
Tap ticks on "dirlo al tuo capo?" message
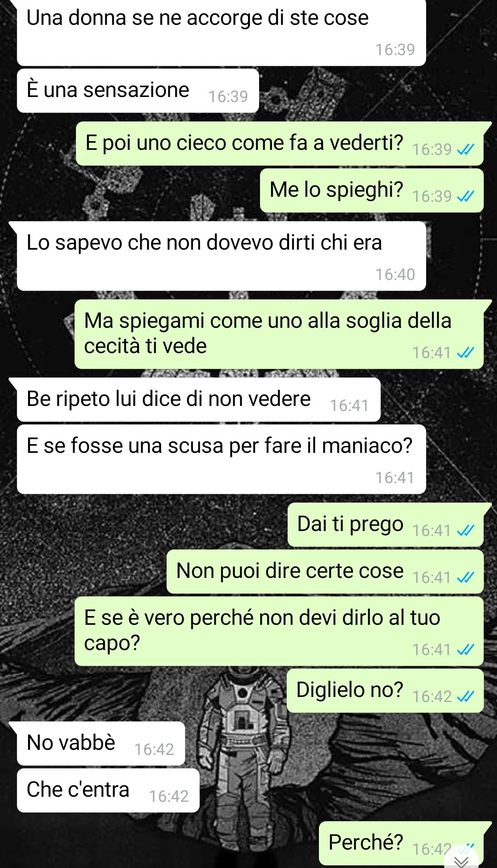(x=465, y=650)
